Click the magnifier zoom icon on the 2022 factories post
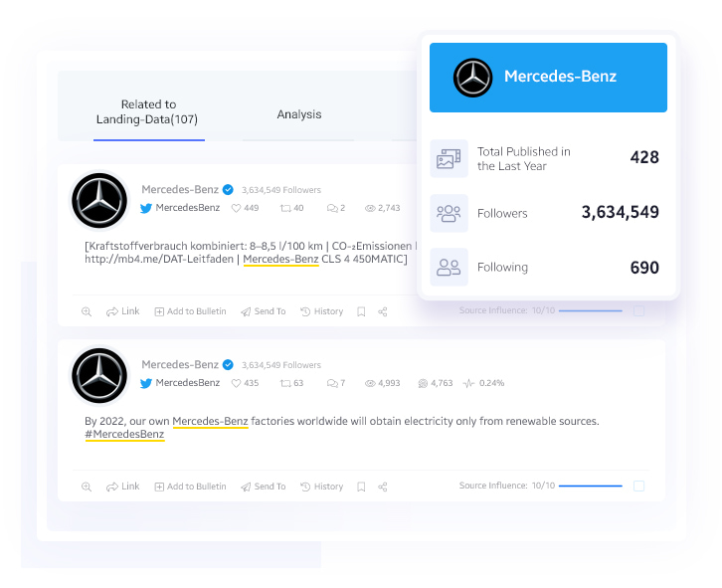Image resolution: width=722 pixels, height=588 pixels. 87,488
